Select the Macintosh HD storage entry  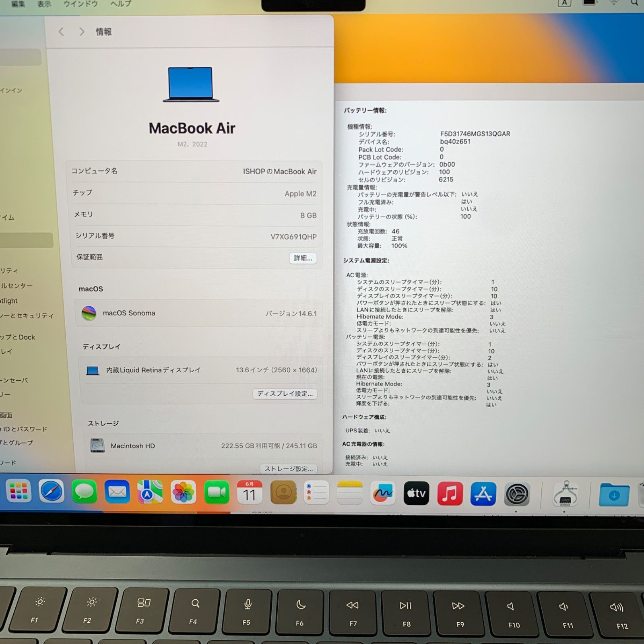(133, 446)
